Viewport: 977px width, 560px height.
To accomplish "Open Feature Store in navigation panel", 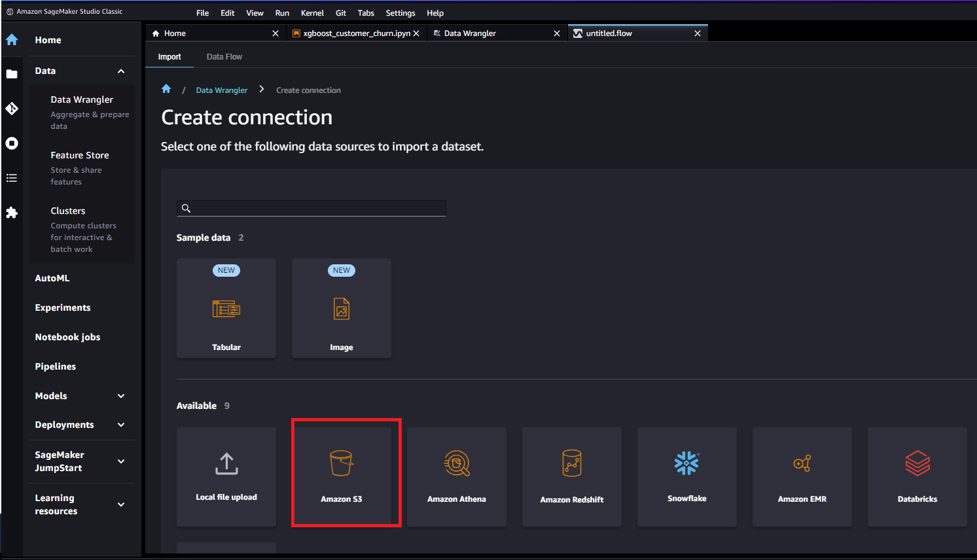I will (80, 155).
